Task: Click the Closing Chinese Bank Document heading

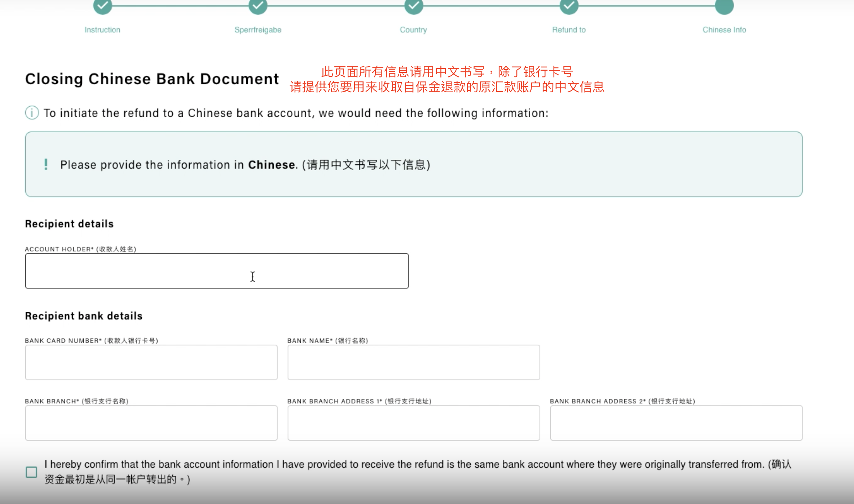Action: [x=152, y=79]
